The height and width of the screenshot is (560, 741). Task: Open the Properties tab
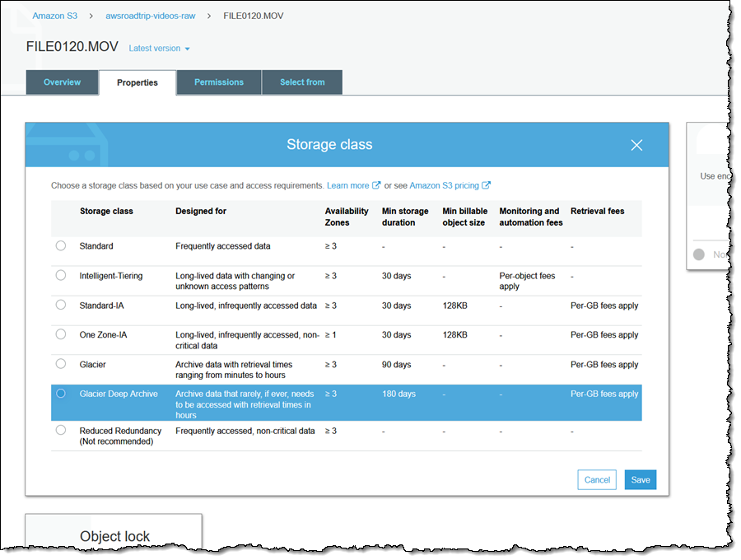coord(137,82)
